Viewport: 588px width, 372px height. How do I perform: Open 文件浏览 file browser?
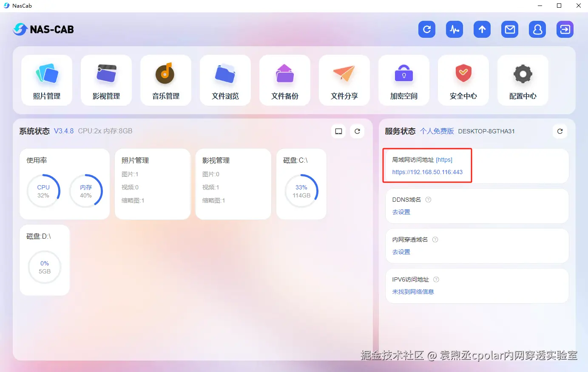click(225, 80)
